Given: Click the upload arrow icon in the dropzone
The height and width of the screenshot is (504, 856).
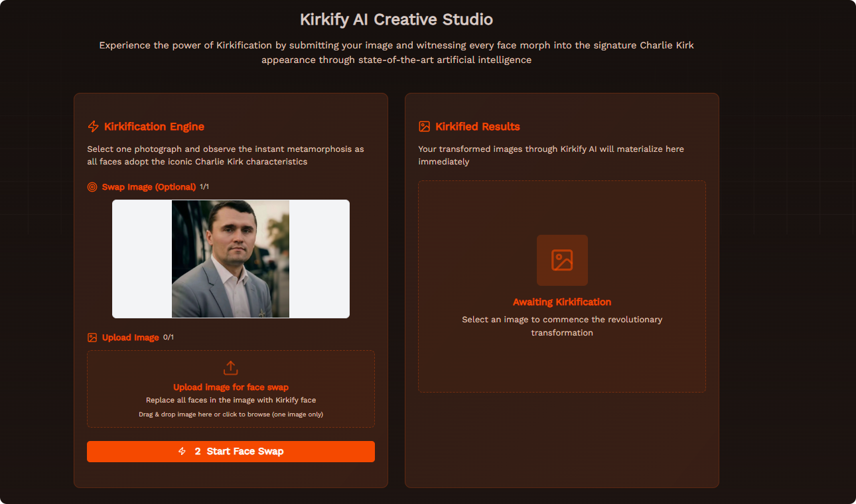Looking at the screenshot, I should pyautogui.click(x=230, y=368).
